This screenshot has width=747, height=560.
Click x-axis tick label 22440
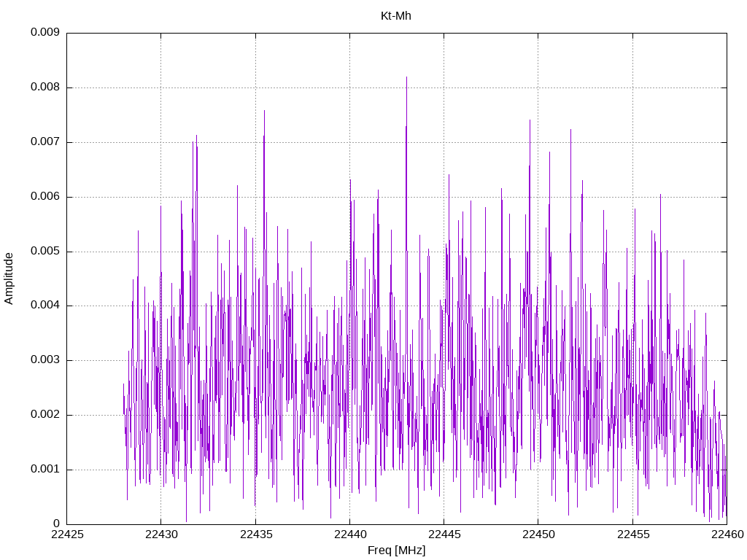[349, 534]
